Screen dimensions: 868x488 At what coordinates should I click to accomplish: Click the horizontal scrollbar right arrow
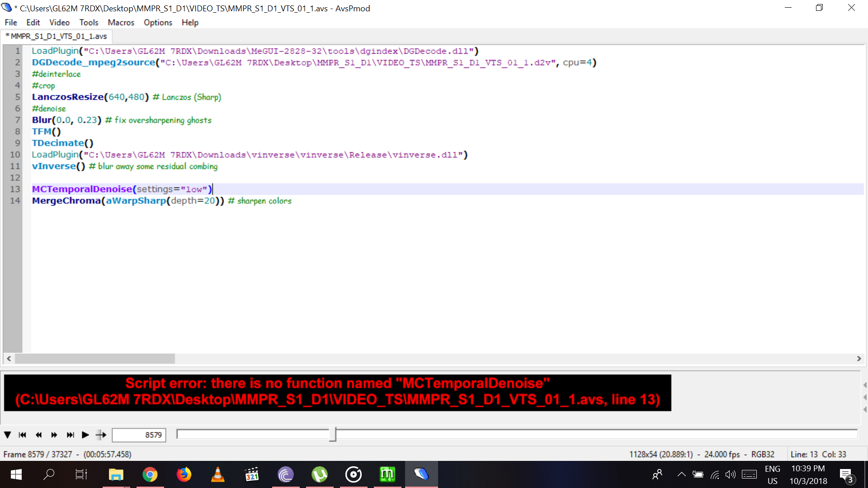point(859,358)
